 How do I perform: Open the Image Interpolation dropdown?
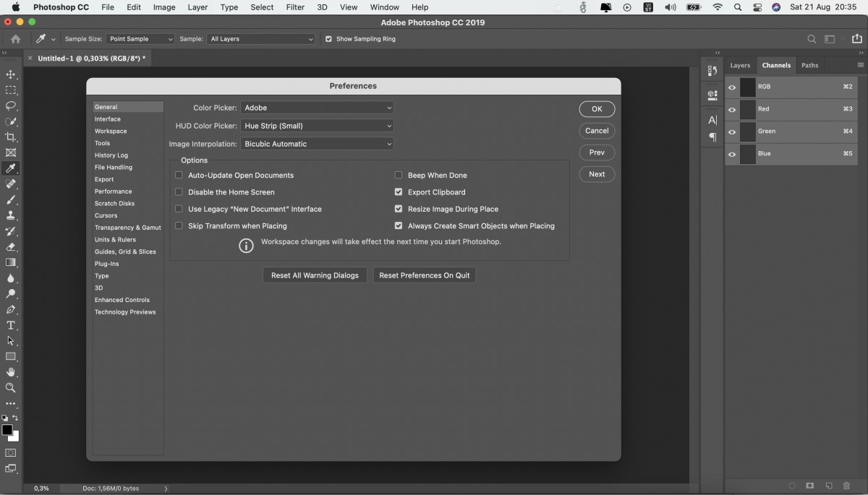pos(317,144)
